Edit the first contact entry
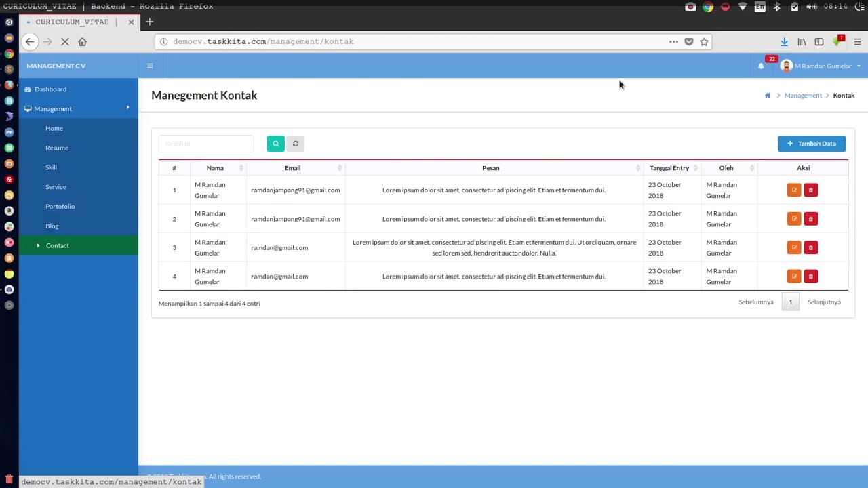868x488 pixels. (793, 190)
